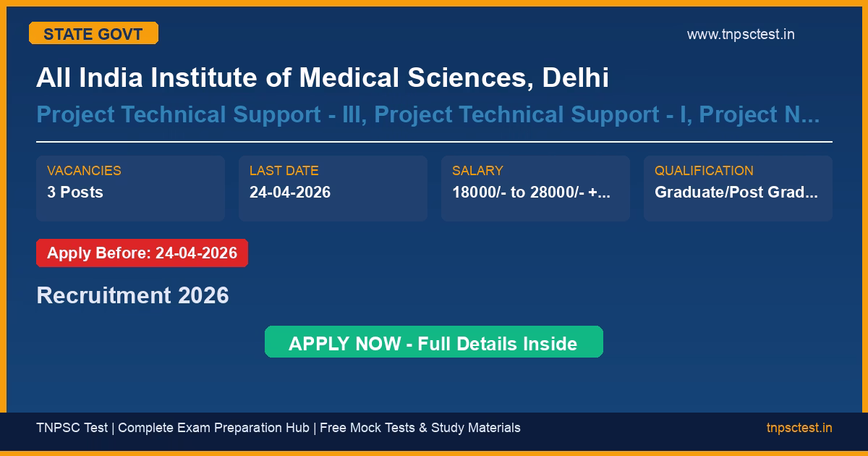Click the white divider line under the subtitle
This screenshot has width=868, height=456.
(434, 142)
